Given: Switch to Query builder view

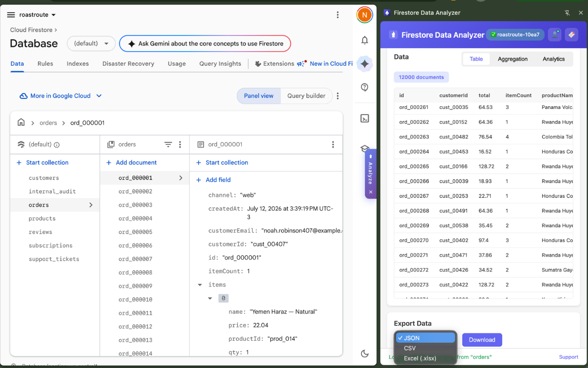Looking at the screenshot, I should click(306, 96).
